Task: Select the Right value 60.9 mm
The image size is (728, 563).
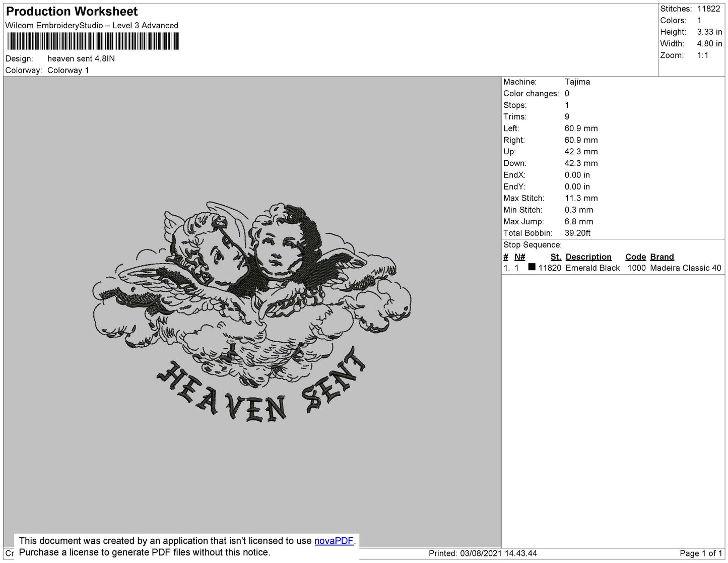Action: coord(581,140)
